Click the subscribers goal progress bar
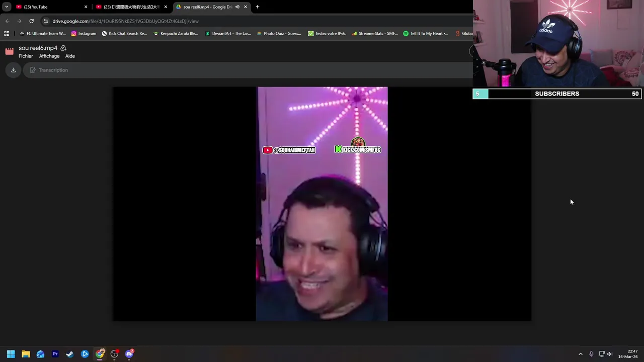This screenshot has height=362, width=644. pyautogui.click(x=557, y=94)
